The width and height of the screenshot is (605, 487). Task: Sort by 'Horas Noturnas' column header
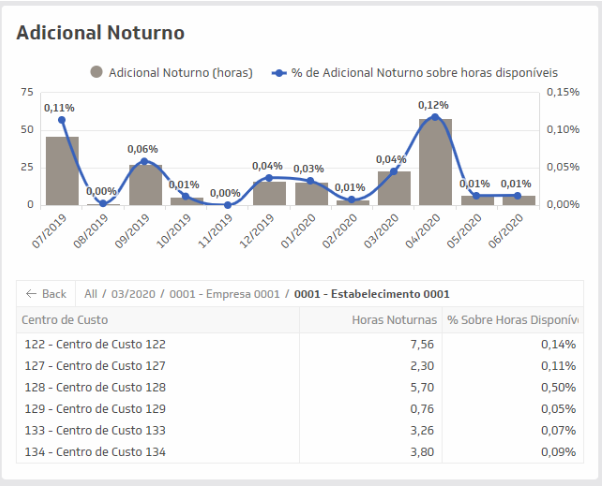pyautogui.click(x=394, y=320)
